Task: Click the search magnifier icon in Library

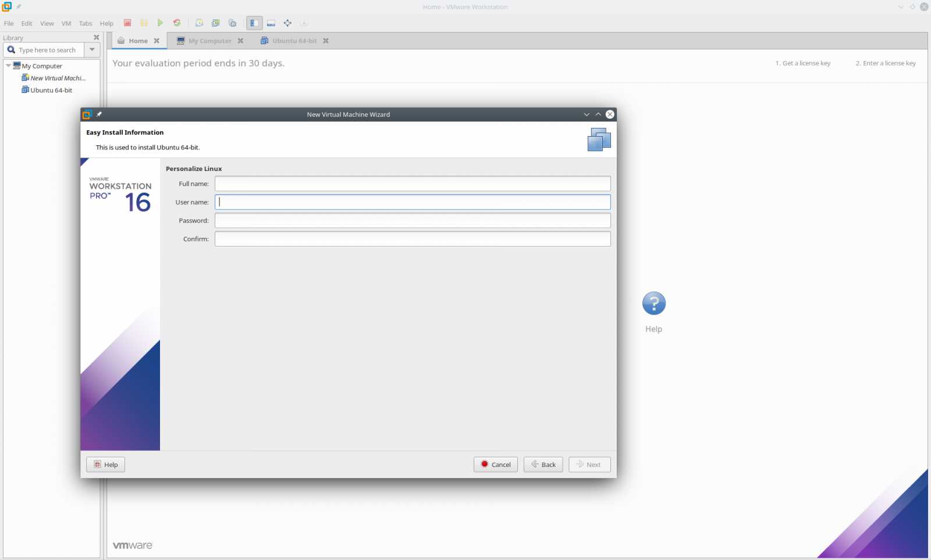Action: click(11, 49)
